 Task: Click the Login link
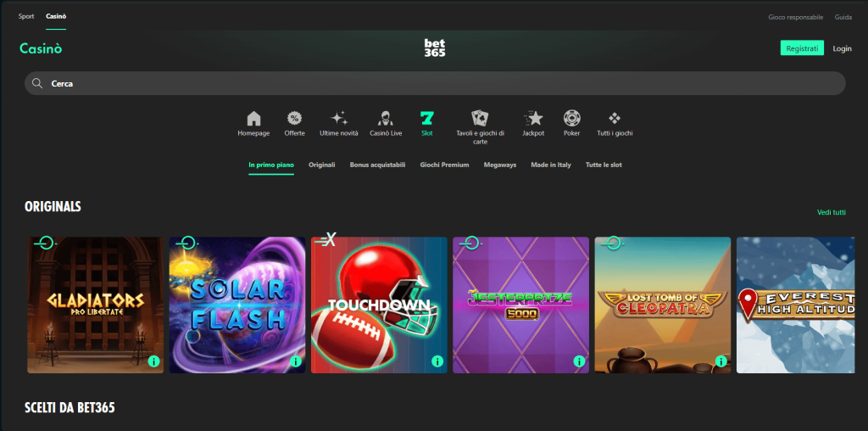coord(842,48)
